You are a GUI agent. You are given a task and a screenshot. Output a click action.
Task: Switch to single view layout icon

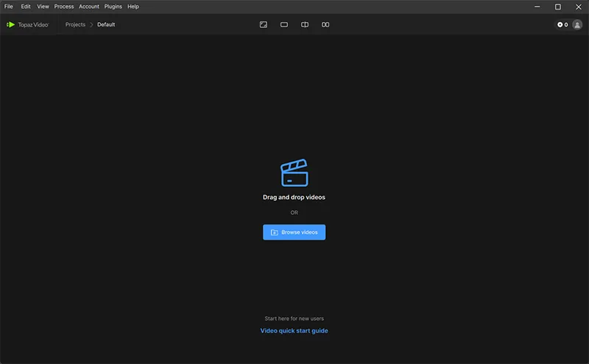pyautogui.click(x=283, y=25)
